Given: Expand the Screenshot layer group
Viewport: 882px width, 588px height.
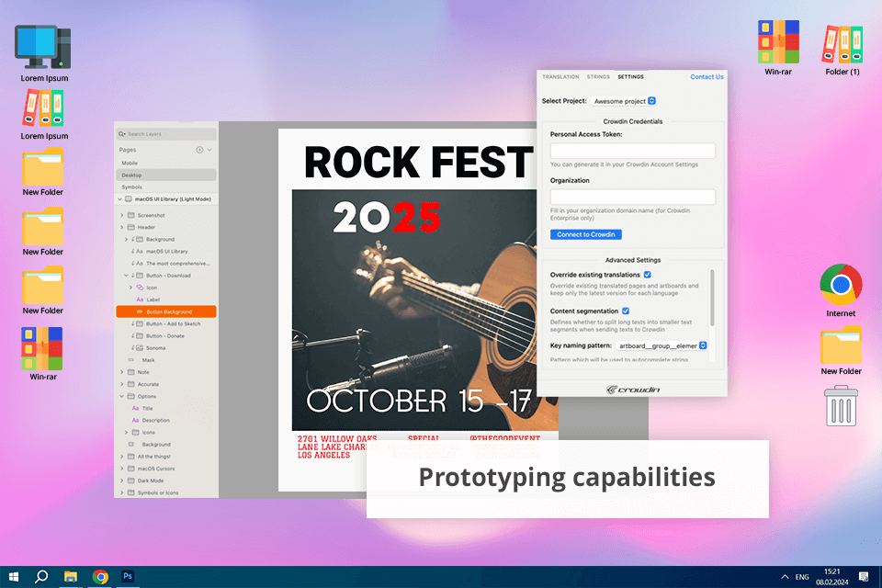Looking at the screenshot, I should [x=122, y=216].
